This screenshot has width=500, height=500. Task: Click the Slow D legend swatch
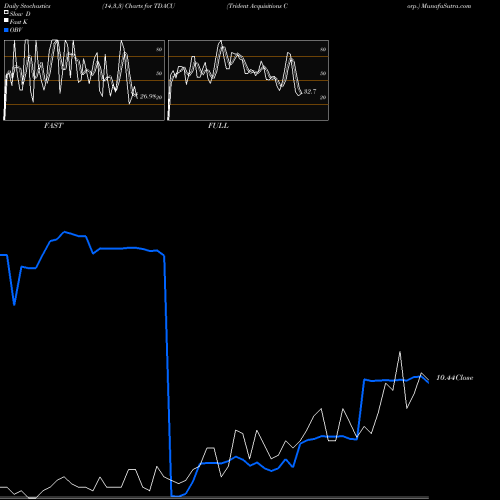6,12
